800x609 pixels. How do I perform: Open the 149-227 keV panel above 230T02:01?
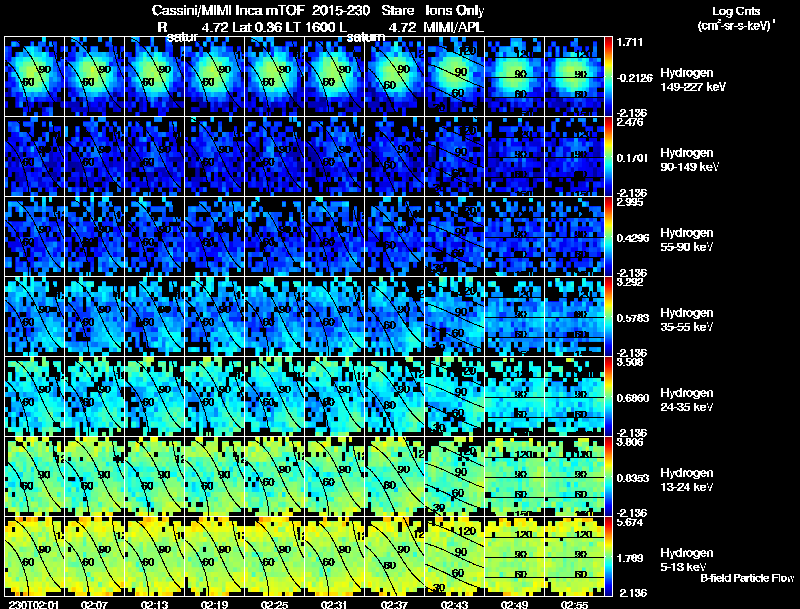click(x=34, y=77)
